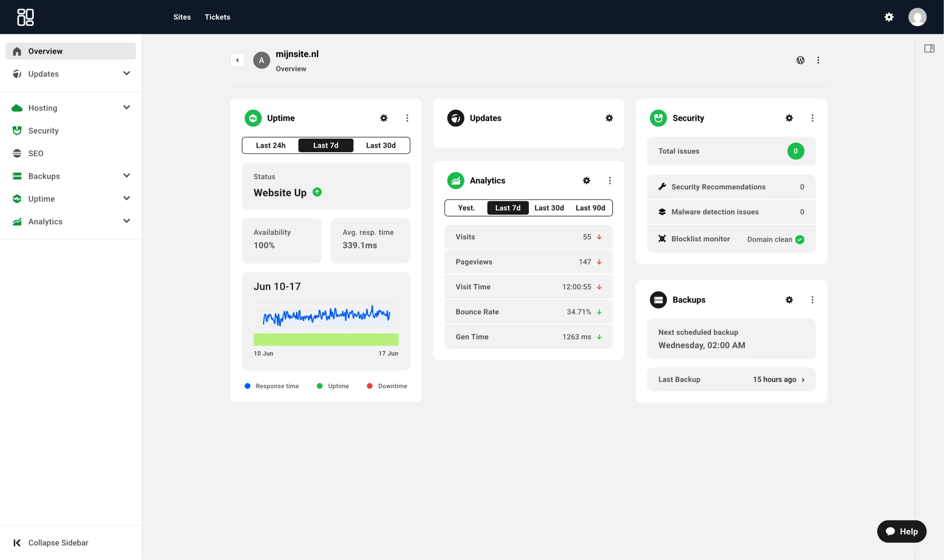The image size is (944, 560).
Task: Click the back arrow beside the site avatar
Action: point(237,60)
